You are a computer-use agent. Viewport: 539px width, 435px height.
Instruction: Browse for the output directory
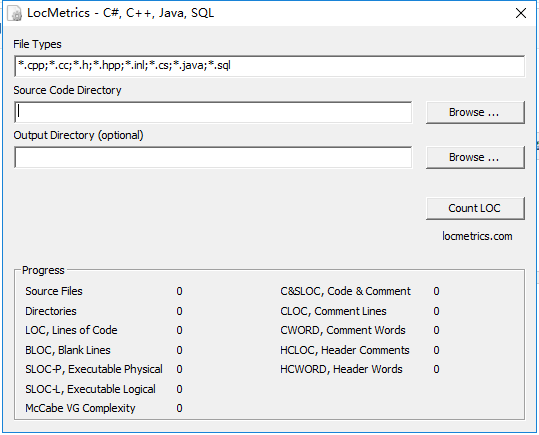point(475,157)
